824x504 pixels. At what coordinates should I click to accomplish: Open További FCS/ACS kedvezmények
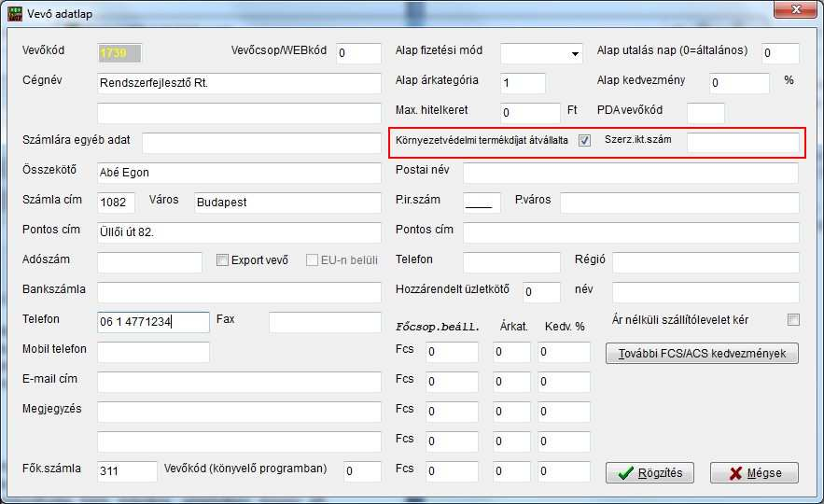[702, 353]
